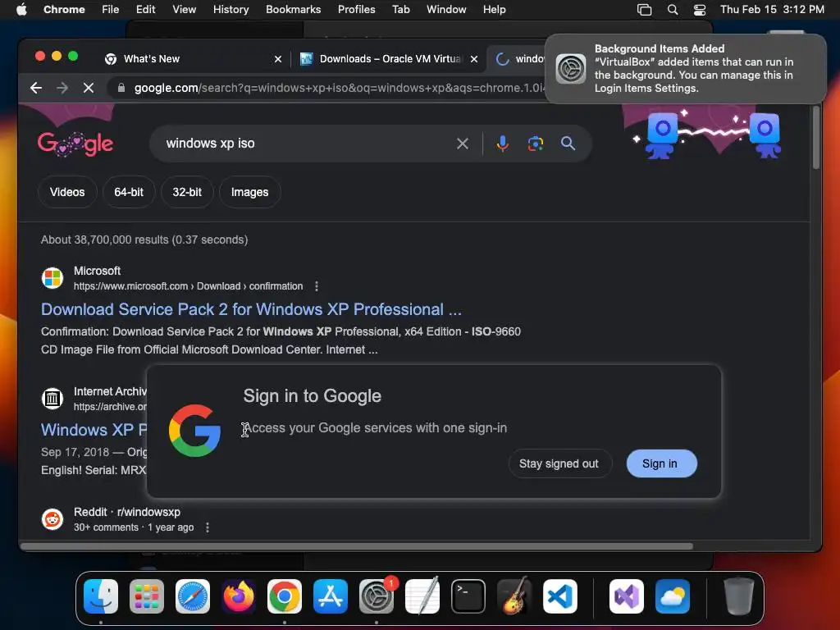Open Spotlight search in menu bar

click(673, 10)
